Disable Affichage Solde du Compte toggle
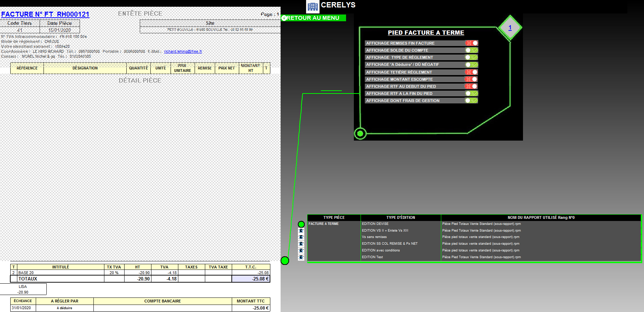The height and width of the screenshot is (312, 644). click(471, 50)
